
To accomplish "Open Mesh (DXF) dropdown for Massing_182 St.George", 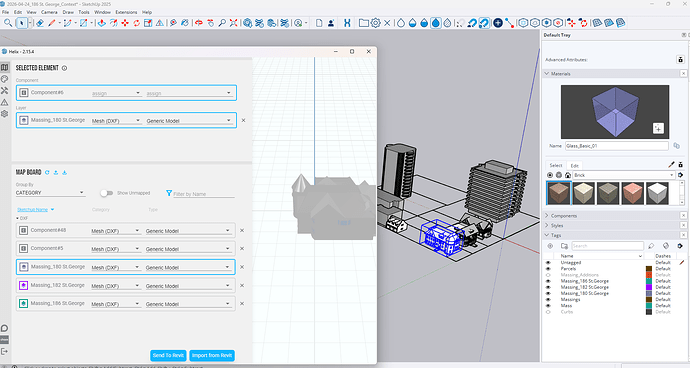I will [115, 286].
